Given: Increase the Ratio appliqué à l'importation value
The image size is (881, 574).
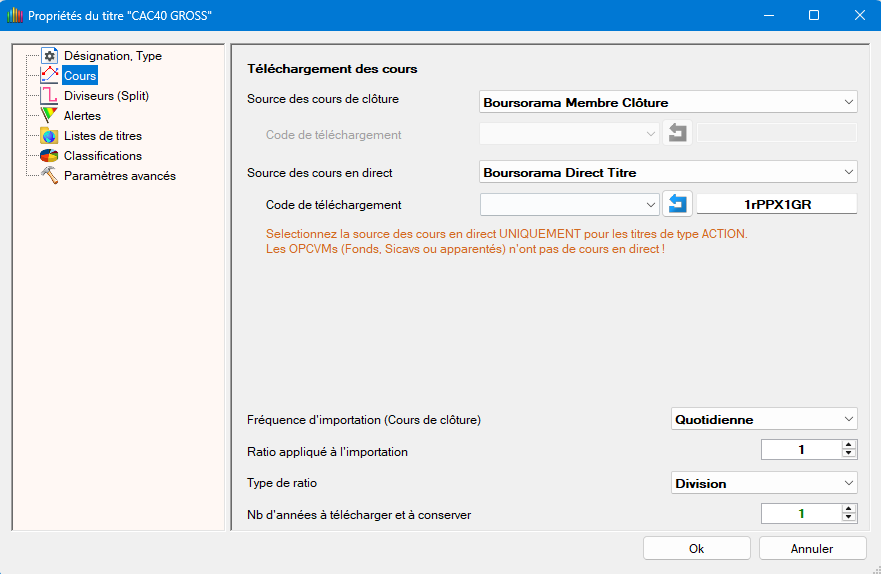Looking at the screenshot, I should [849, 446].
